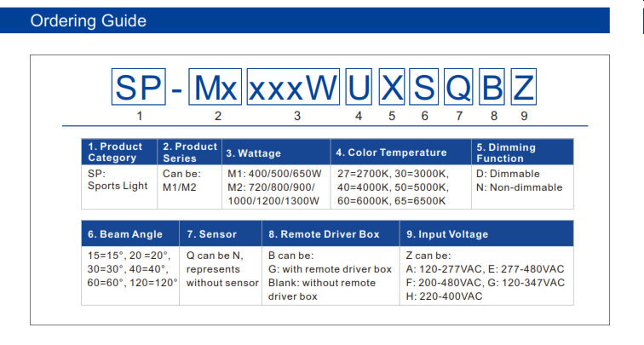This screenshot has height=345, width=644.
Task: Click the '60=6000K, 65=6500K' line
Action: click(x=391, y=201)
